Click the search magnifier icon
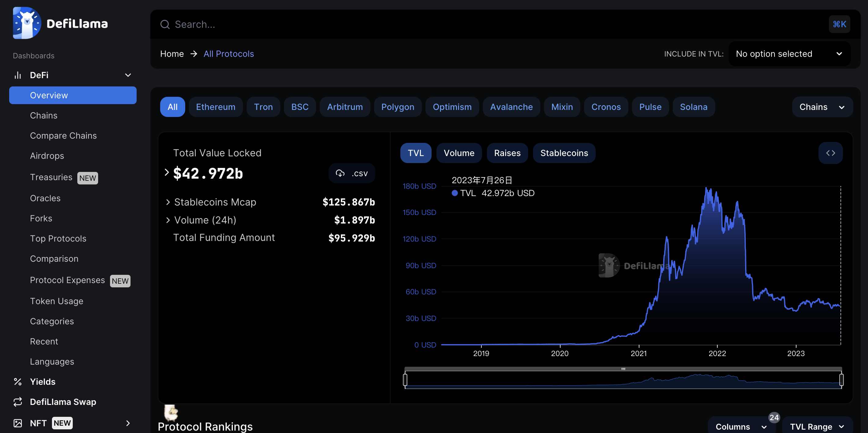This screenshot has height=433, width=868. tap(165, 24)
